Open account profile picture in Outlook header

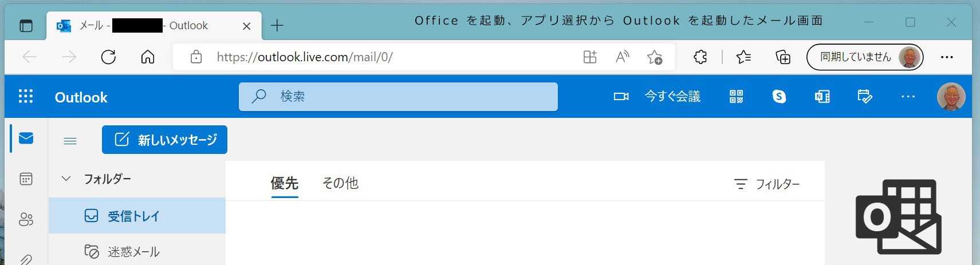pos(951,97)
